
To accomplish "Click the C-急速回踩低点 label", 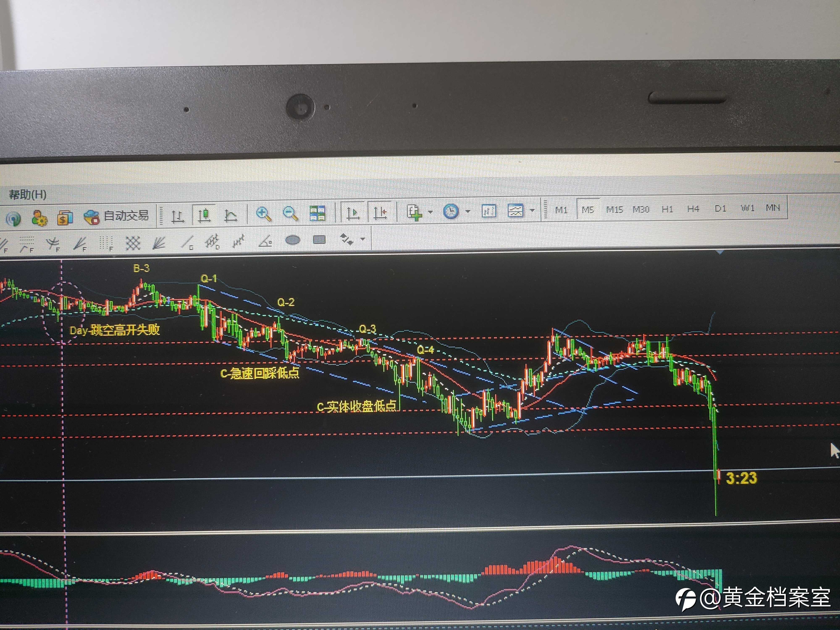I will (x=260, y=373).
